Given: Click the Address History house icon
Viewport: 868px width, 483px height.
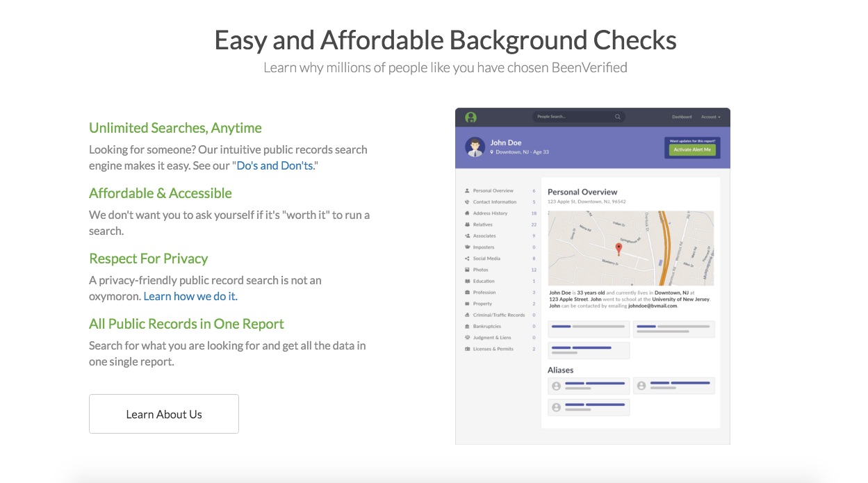Looking at the screenshot, I should click(466, 213).
